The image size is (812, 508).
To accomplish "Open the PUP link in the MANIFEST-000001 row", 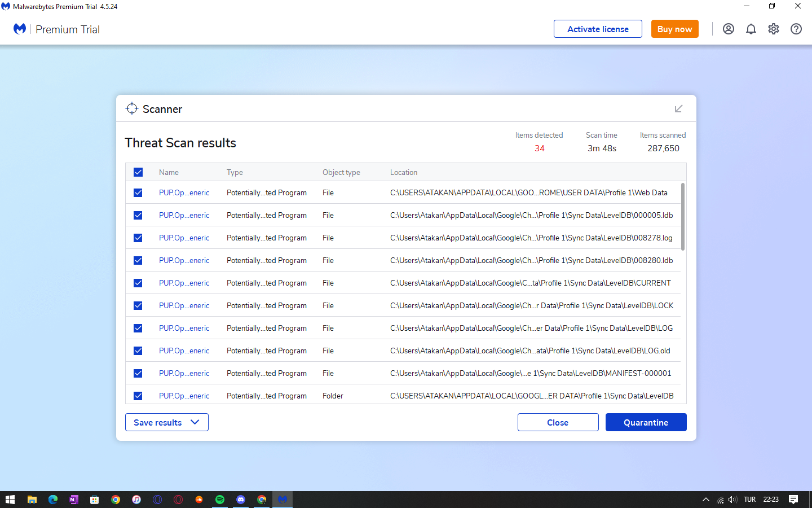I will (184, 373).
